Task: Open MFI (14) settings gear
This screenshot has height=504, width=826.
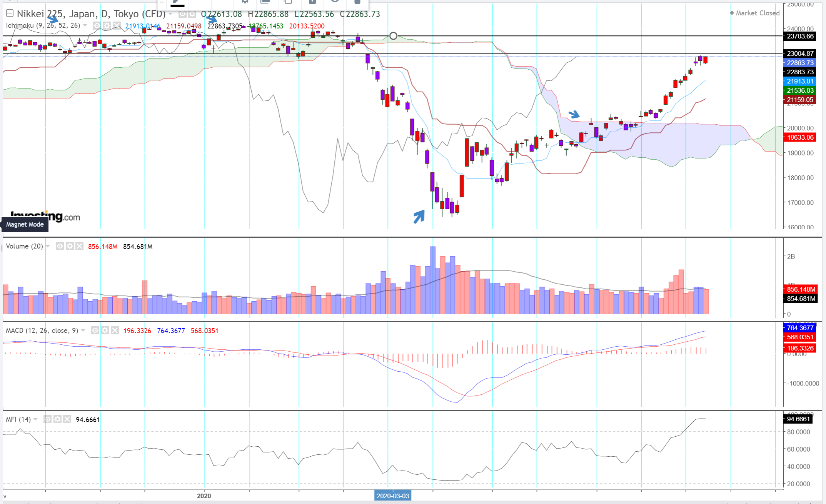Action: (57, 419)
